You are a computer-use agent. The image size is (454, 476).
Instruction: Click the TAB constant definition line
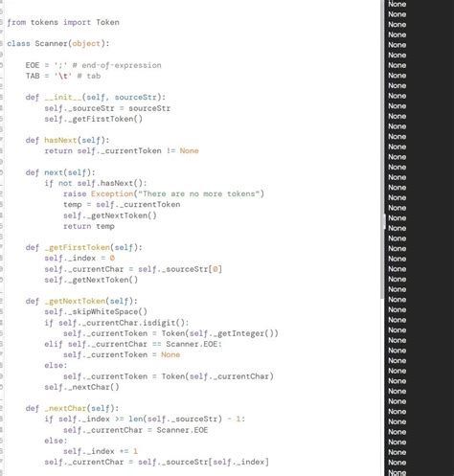pos(63,76)
